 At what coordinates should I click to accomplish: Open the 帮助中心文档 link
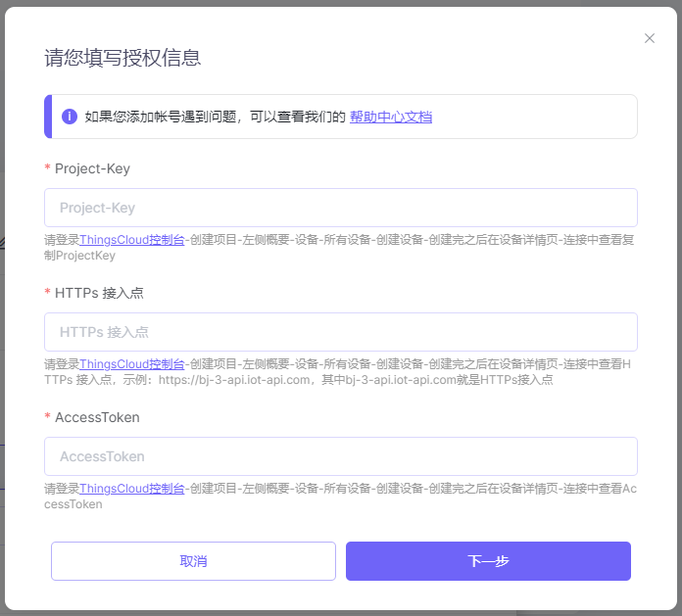point(391,117)
